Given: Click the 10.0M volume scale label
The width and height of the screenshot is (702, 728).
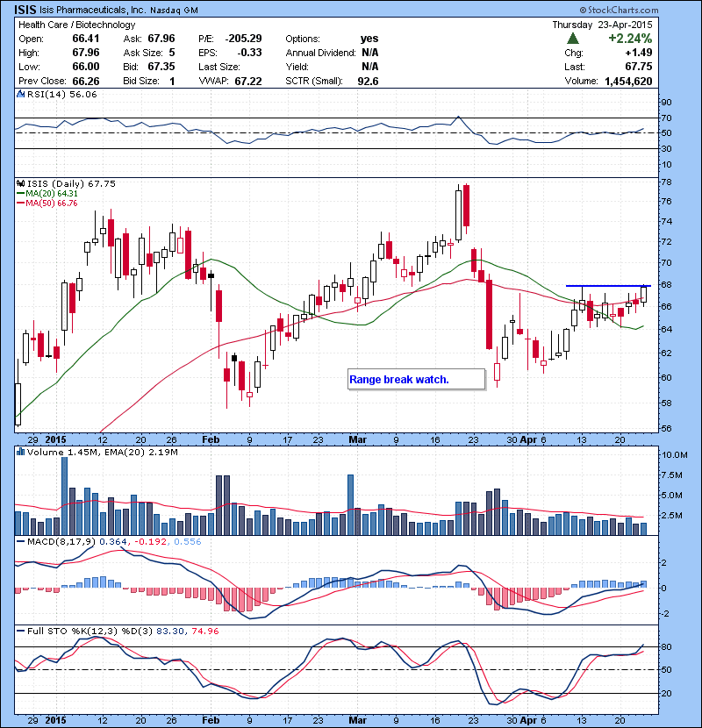Looking at the screenshot, I should point(674,454).
